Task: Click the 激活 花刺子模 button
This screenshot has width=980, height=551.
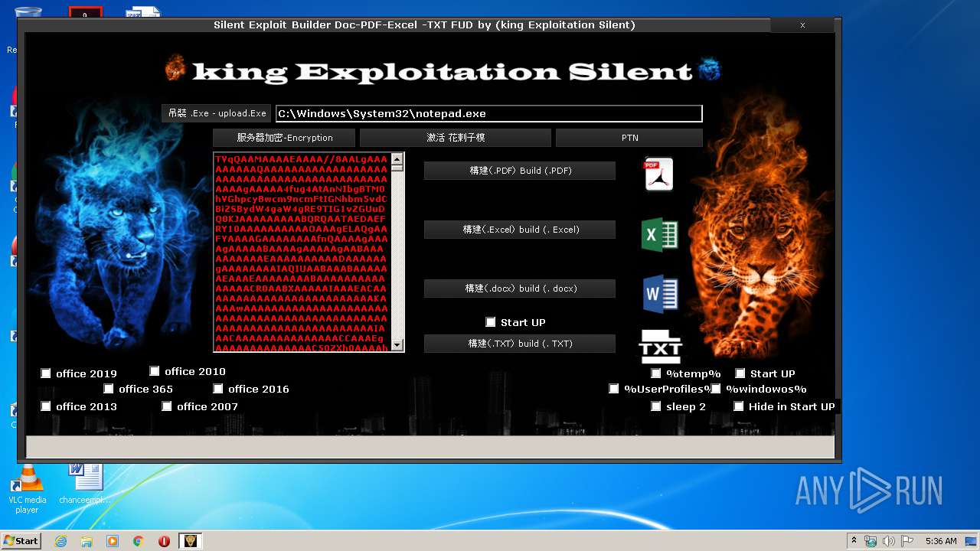Action: tap(456, 138)
